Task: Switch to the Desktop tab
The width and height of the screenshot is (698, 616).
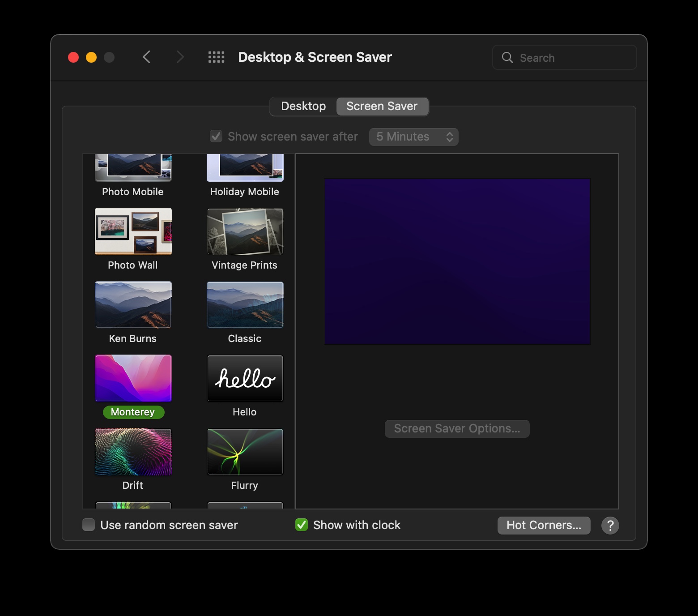Action: [303, 106]
